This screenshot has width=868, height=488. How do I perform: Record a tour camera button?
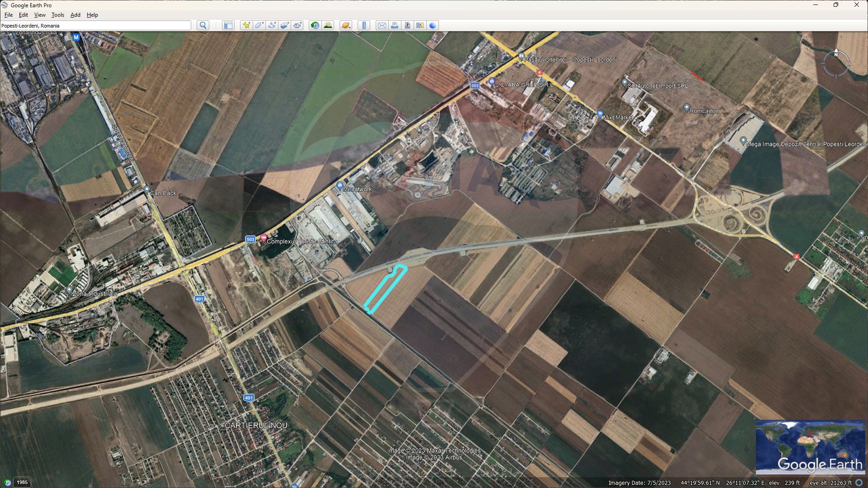[297, 25]
